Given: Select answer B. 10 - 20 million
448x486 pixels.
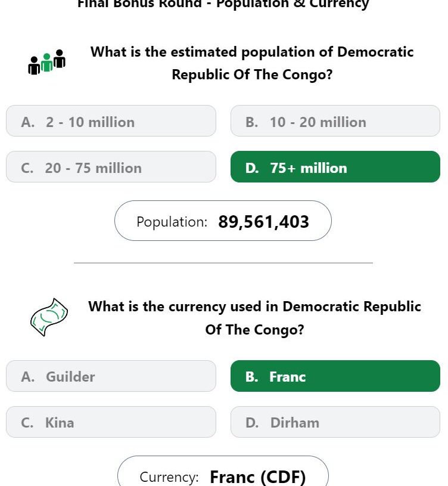Looking at the screenshot, I should [x=335, y=121].
